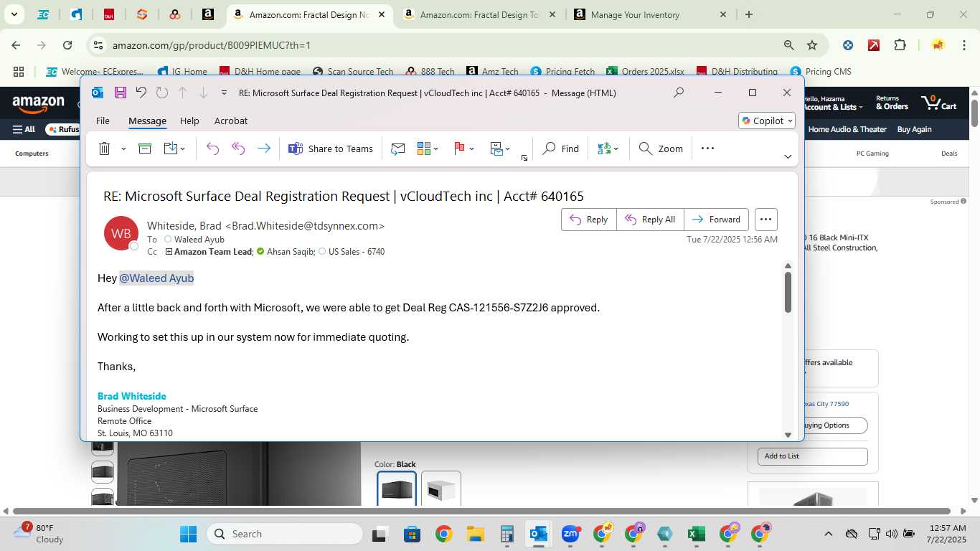Select the white color swatch on Amazon
Viewport: 980px width, 551px height.
tap(441, 489)
